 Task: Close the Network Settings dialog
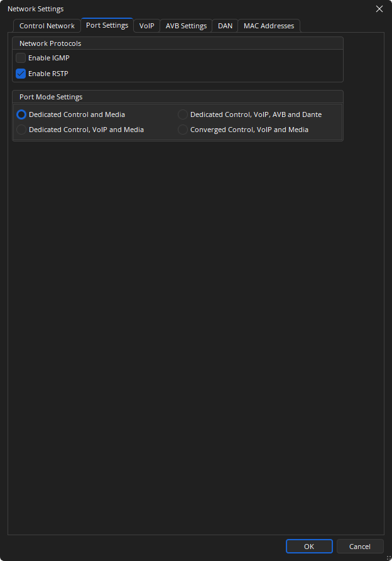(379, 9)
